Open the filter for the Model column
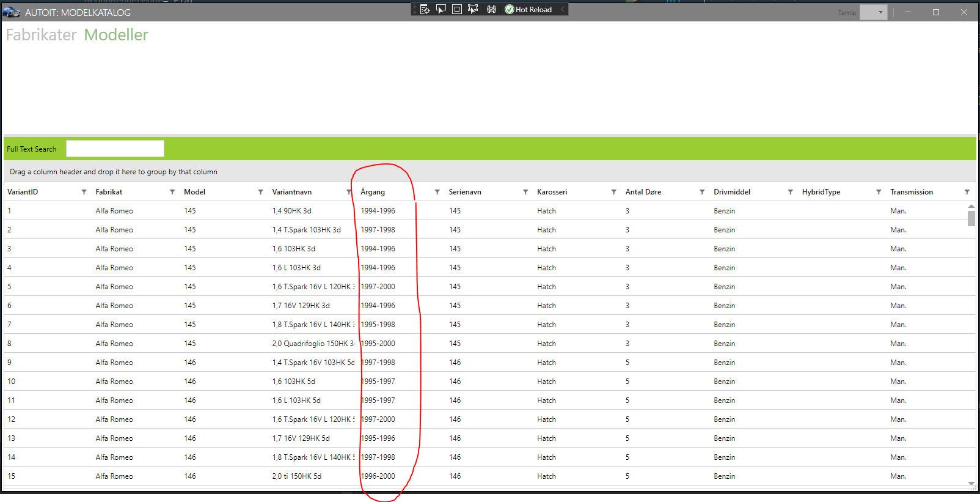Screen dimensions: 980x502 [x=260, y=192]
